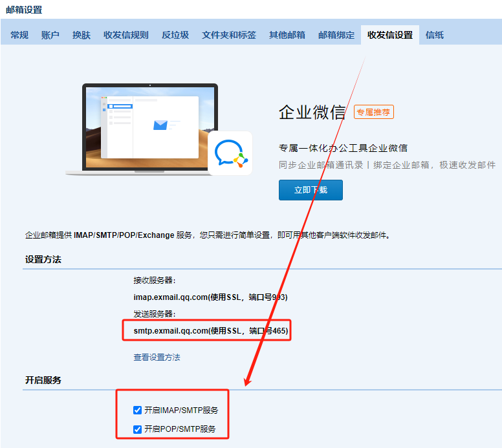Go to the 收发信规则 tab
Image resolution: width=502 pixels, height=448 pixels.
tap(126, 35)
